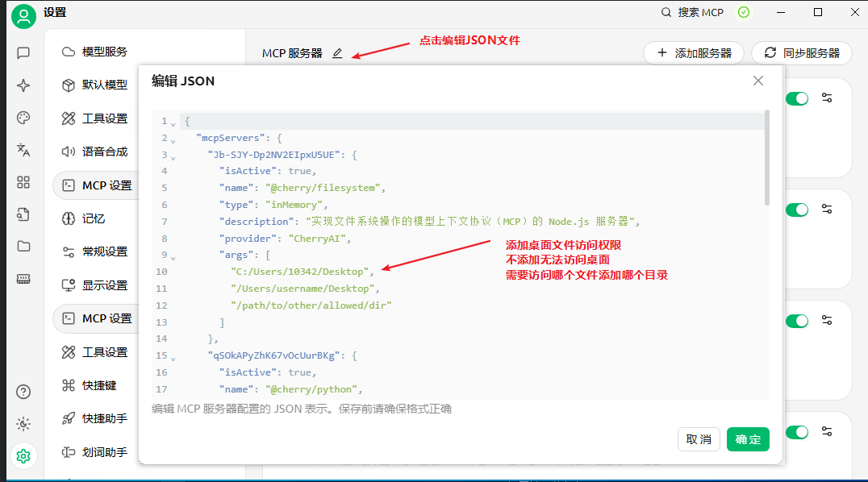Image resolution: width=868 pixels, height=482 pixels.
Task: Switch theme using the sun icon
Action: point(23,424)
